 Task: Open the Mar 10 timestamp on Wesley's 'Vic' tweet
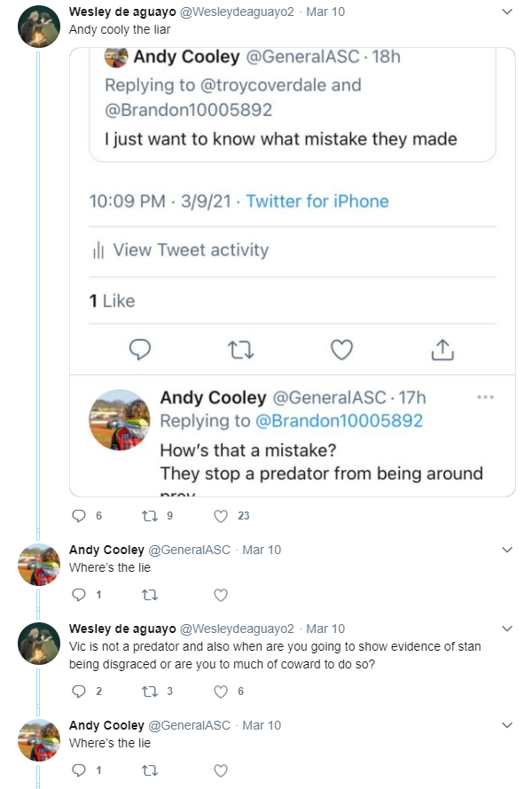[325, 629]
